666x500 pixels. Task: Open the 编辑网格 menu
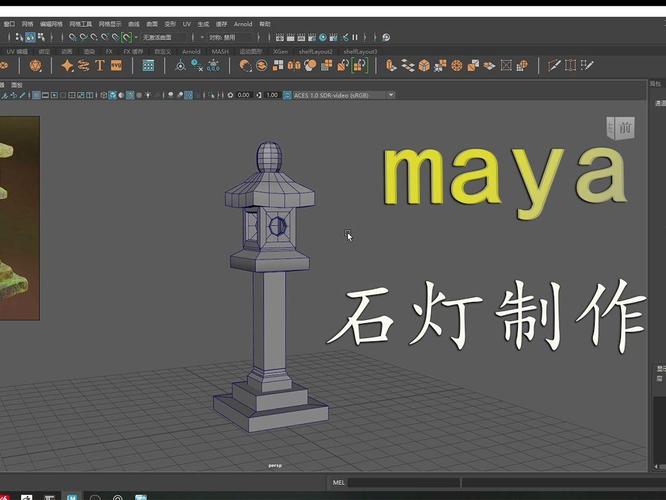tap(51, 24)
